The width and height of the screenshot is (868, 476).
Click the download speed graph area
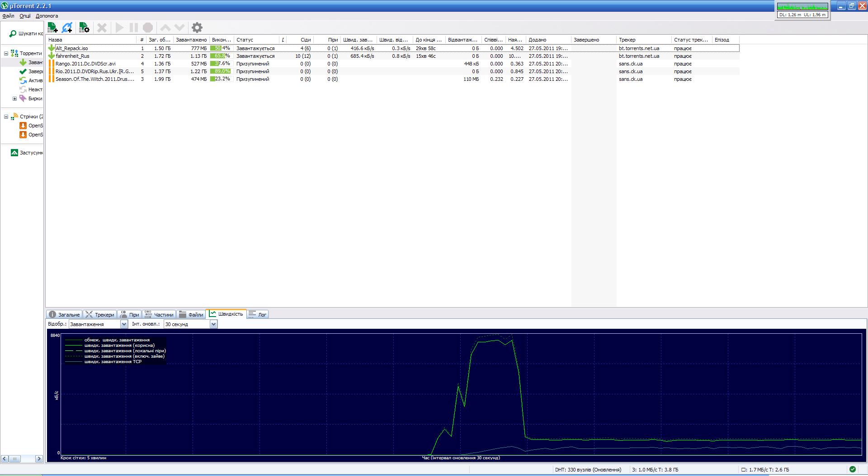tap(461, 394)
